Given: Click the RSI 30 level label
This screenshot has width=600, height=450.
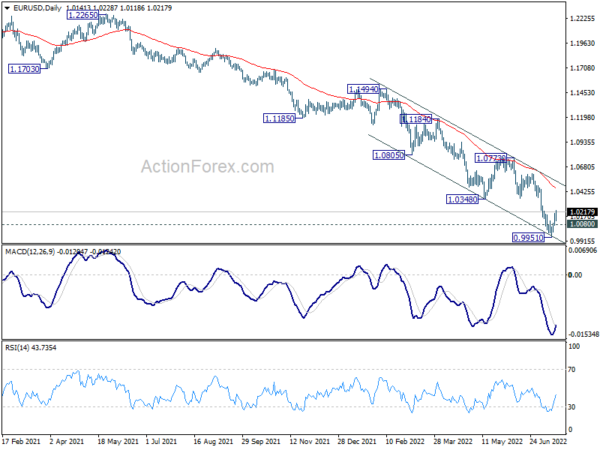Looking at the screenshot, I should [x=572, y=407].
